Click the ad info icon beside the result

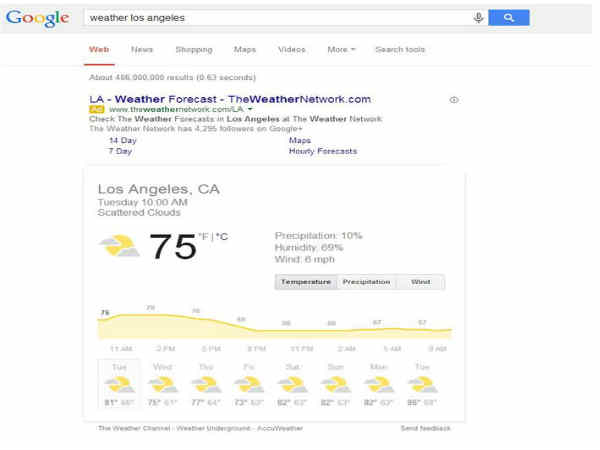454,100
